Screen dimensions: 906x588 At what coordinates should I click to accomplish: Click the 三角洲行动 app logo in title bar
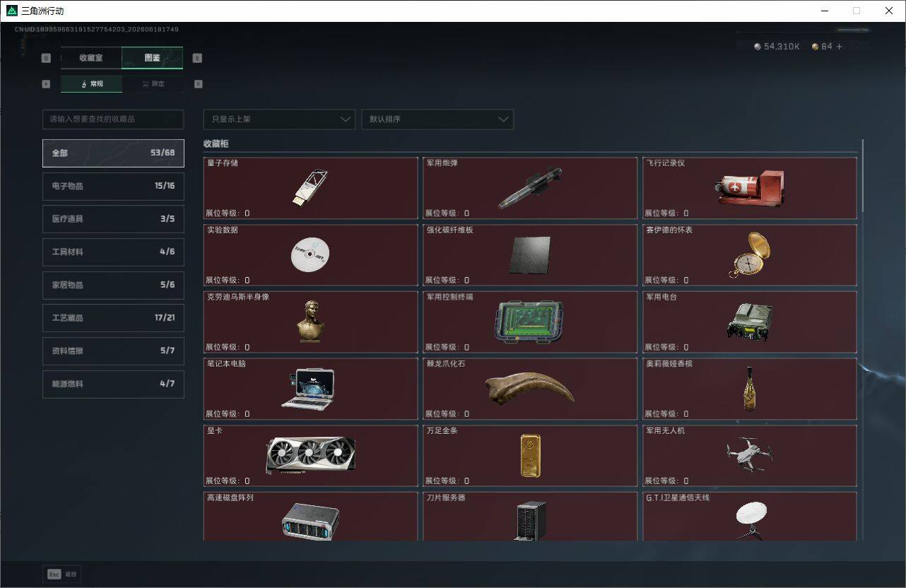(11, 11)
